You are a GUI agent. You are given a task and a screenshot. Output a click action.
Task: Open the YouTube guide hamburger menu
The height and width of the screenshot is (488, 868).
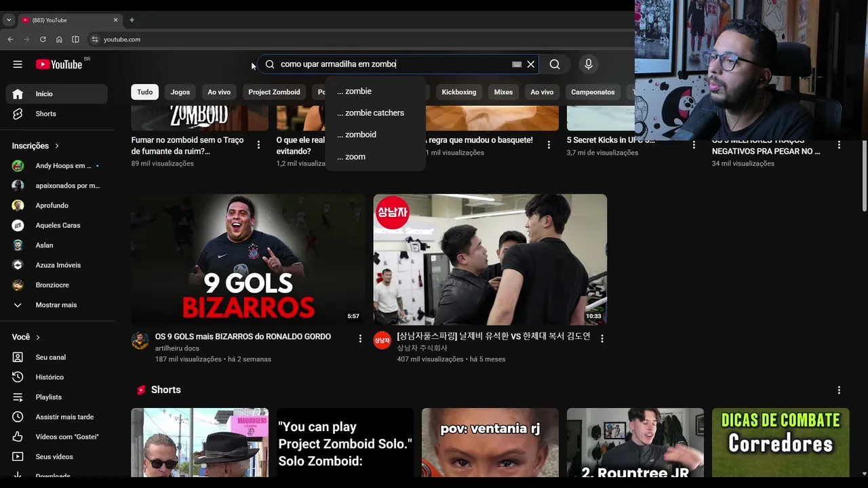click(18, 64)
